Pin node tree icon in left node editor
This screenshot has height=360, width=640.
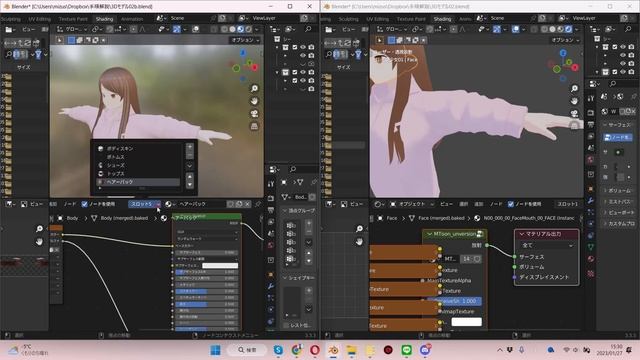tap(258, 204)
